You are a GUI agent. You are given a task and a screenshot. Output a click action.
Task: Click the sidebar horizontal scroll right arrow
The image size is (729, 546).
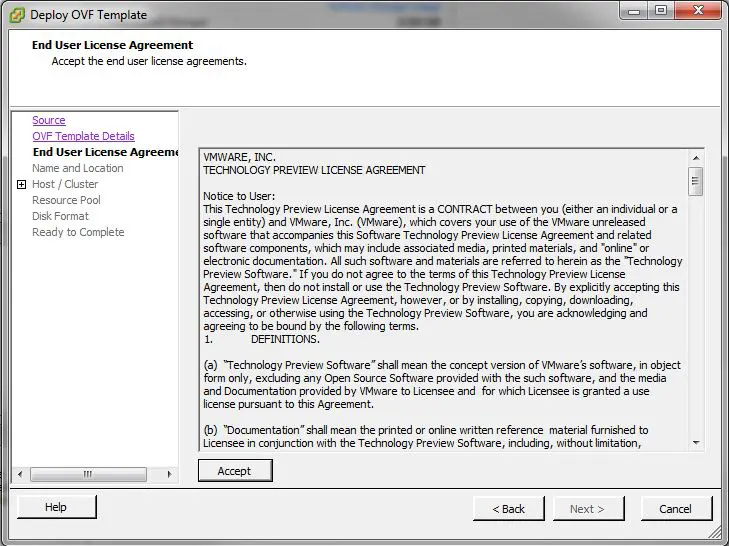169,474
